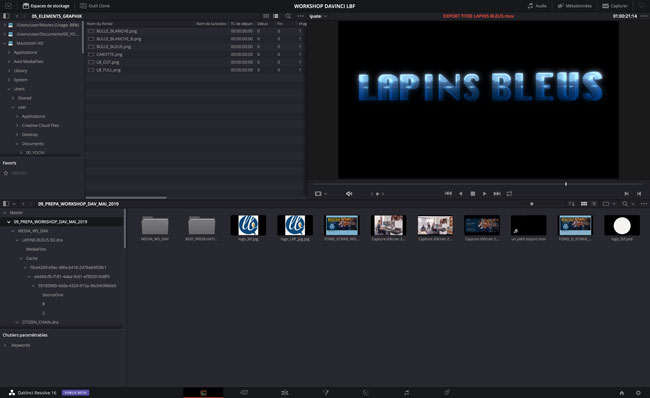Viewport: 650px width, 398px height.
Task: Go to first frame in viewer
Action: pyautogui.click(x=448, y=194)
